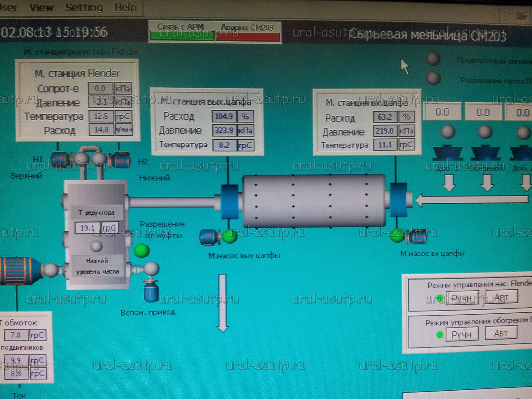Set Flender pump control to Авт
The image size is (532, 399).
[x=501, y=297]
